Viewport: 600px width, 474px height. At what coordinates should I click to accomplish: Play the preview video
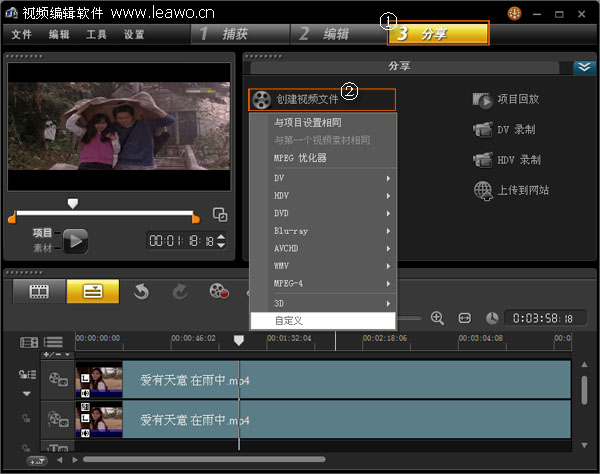point(76,241)
